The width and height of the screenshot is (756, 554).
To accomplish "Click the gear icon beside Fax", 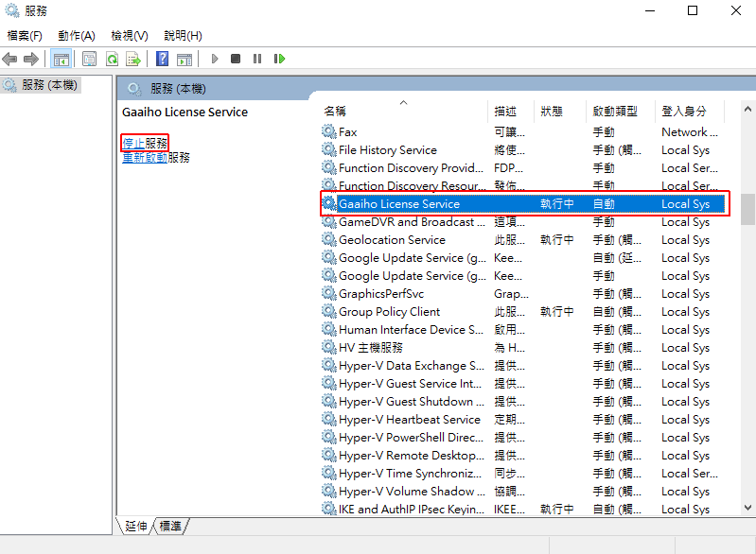I will 329,131.
